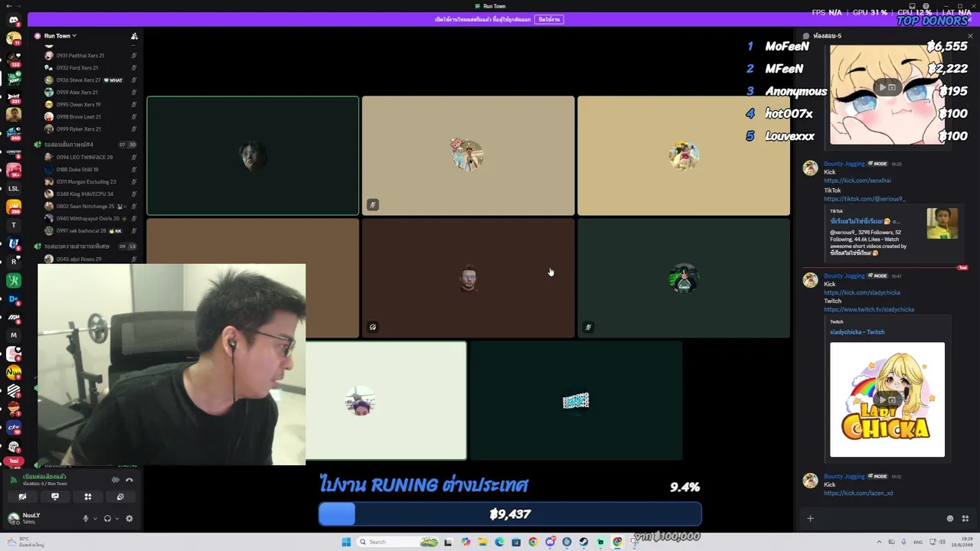Screen dimensions: 980x551
Task: Click the plus attachment button in chat
Action: click(x=810, y=519)
